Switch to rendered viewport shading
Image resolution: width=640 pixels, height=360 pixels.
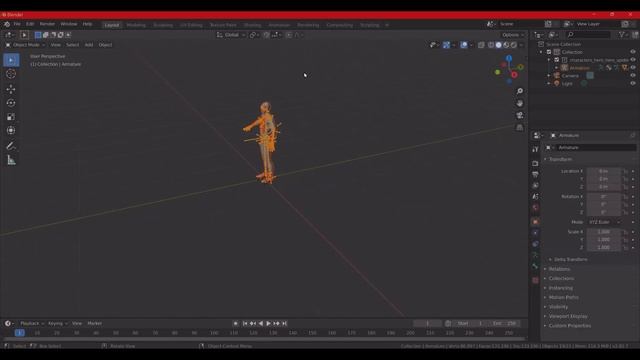[514, 45]
